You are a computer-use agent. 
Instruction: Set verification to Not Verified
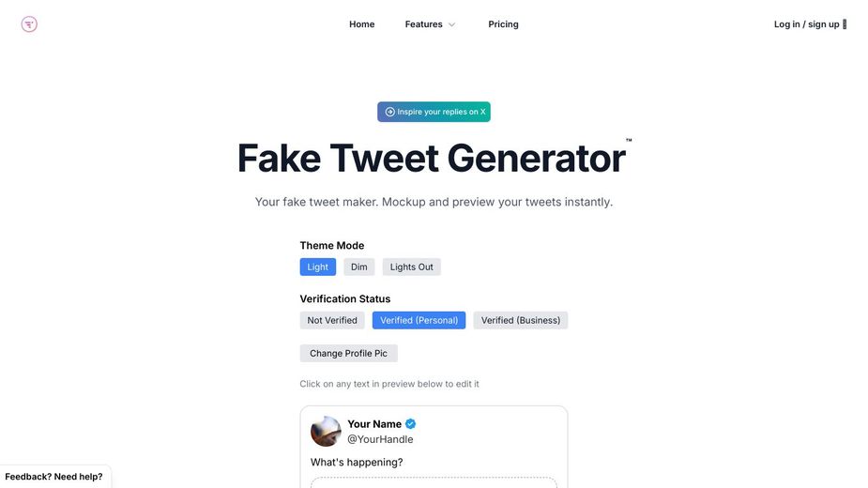(x=332, y=320)
